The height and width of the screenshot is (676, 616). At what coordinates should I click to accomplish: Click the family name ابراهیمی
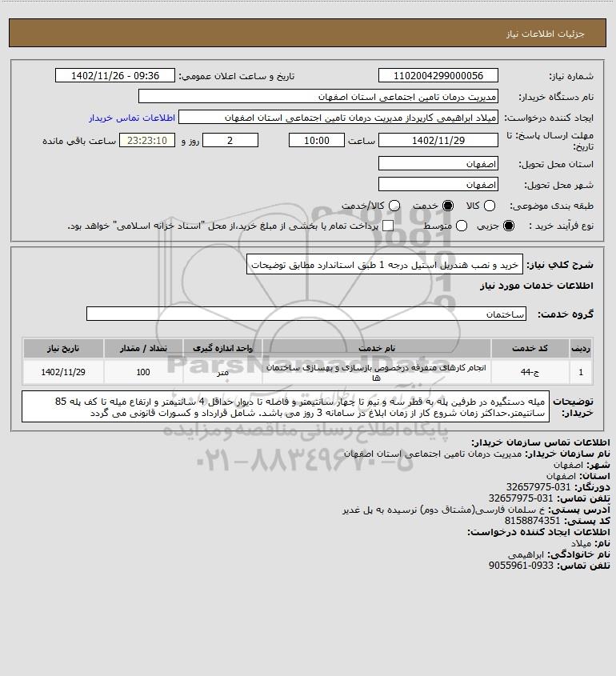(525, 554)
